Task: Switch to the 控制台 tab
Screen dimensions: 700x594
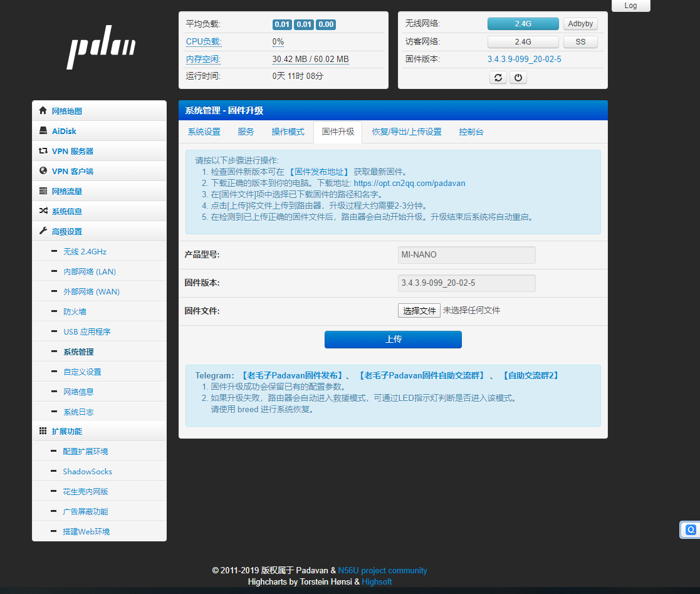Action: tap(471, 132)
